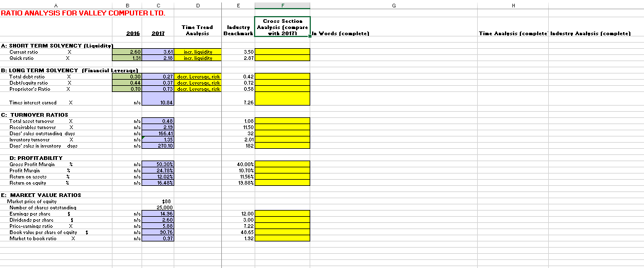The image size is (644, 268).
Task: Select Market to book benchmark 1.92
Action: tap(238, 238)
